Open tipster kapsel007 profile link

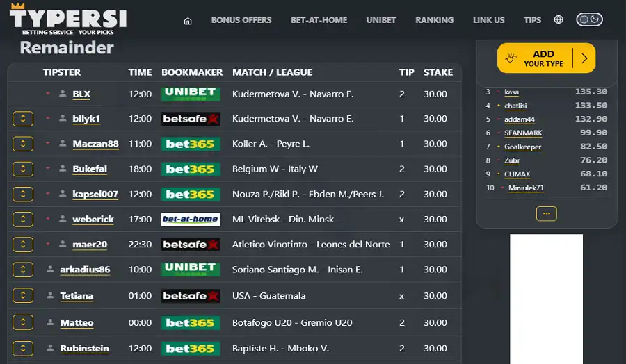[95, 195]
